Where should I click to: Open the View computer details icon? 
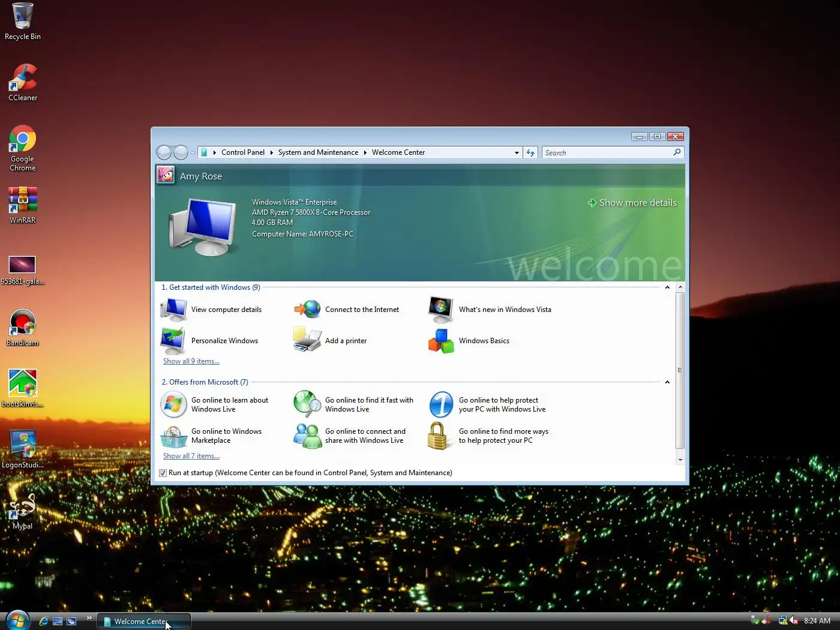click(174, 310)
